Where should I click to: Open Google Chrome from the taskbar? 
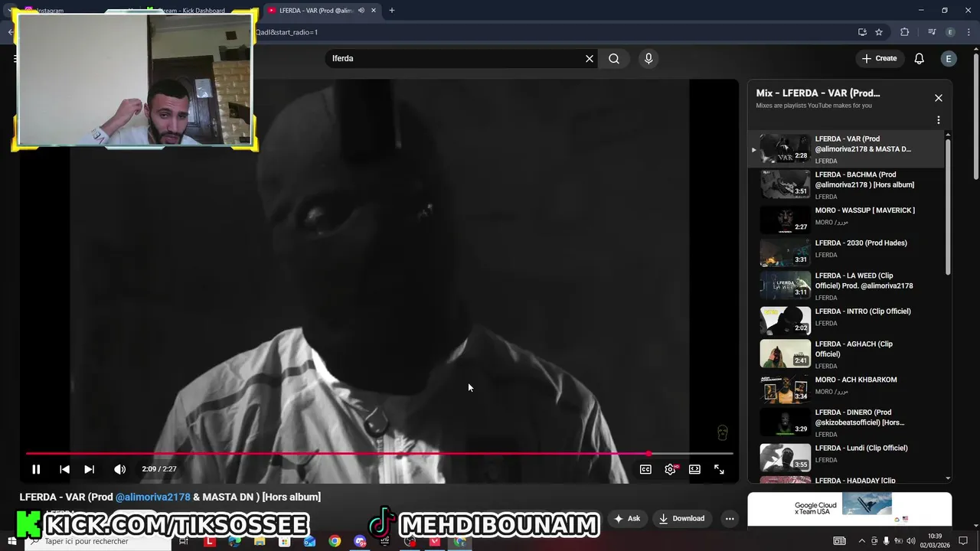point(335,541)
